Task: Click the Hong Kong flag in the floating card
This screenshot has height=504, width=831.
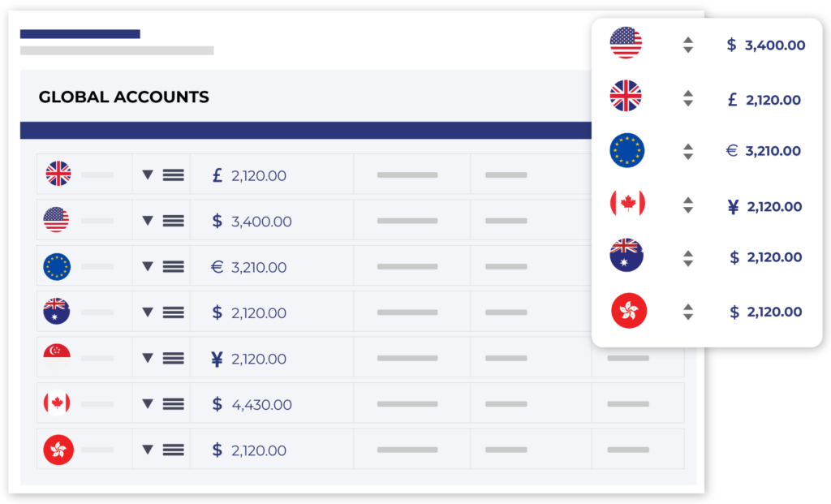Action: pyautogui.click(x=628, y=312)
